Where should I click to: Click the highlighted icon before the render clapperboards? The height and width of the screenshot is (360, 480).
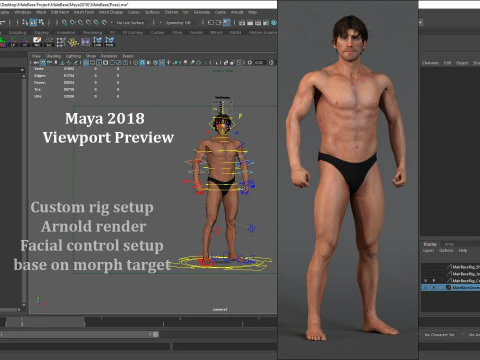[227, 22]
